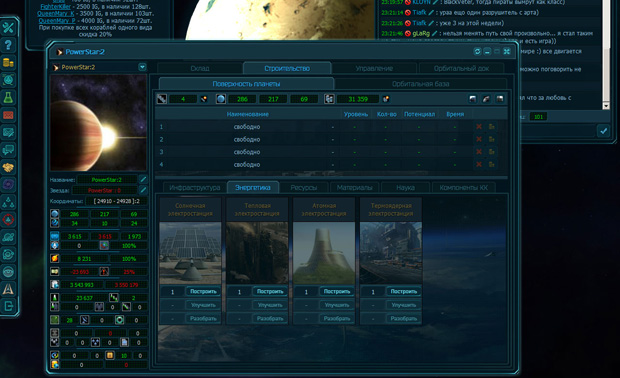Click Построить under Атомная электростанция
620x378 pixels.
(x=337, y=291)
